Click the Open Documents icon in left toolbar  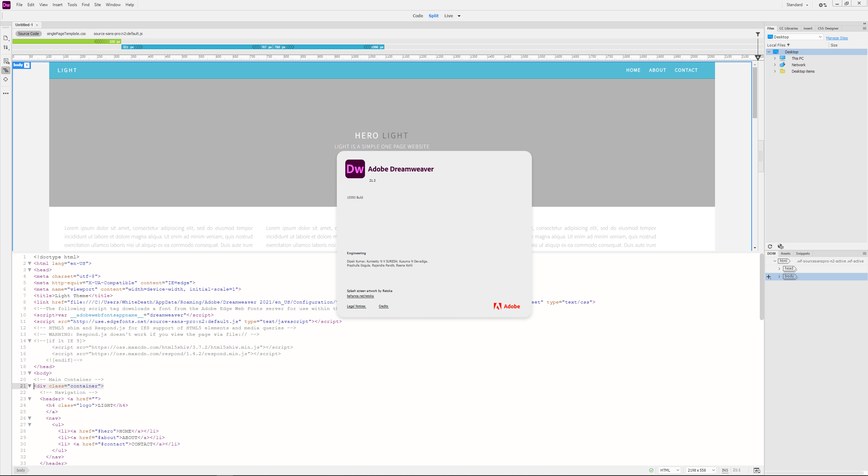click(x=6, y=38)
